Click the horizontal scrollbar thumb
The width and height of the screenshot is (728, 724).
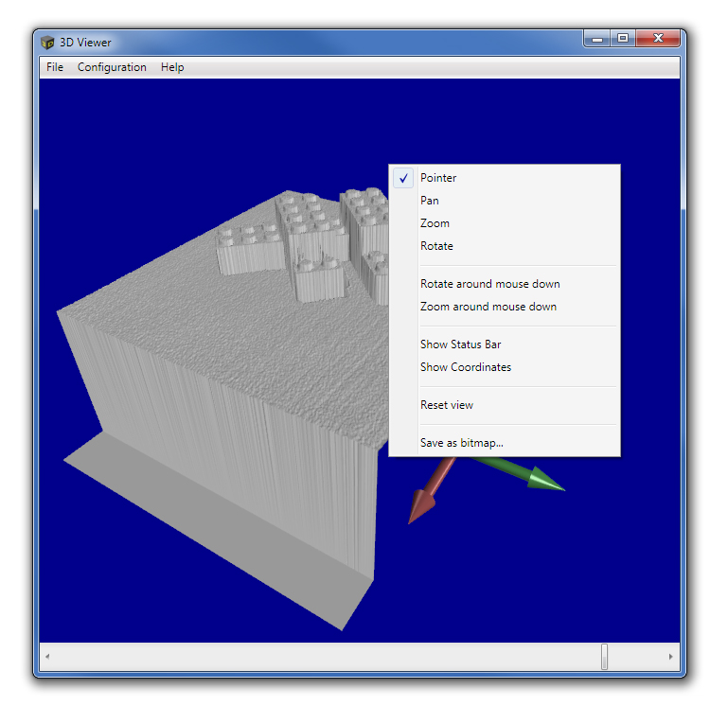pyautogui.click(x=604, y=657)
